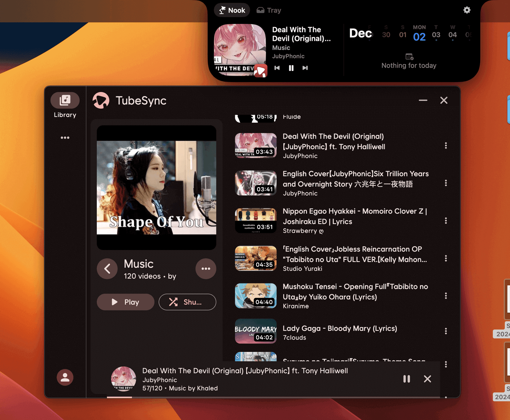
Task: Switch to the Nook tab
Action: (x=232, y=10)
